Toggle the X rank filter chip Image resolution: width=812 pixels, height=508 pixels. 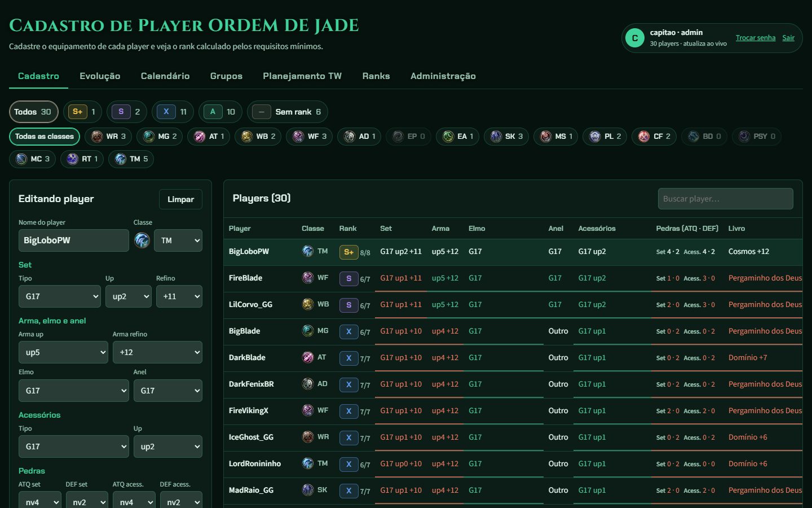(173, 112)
